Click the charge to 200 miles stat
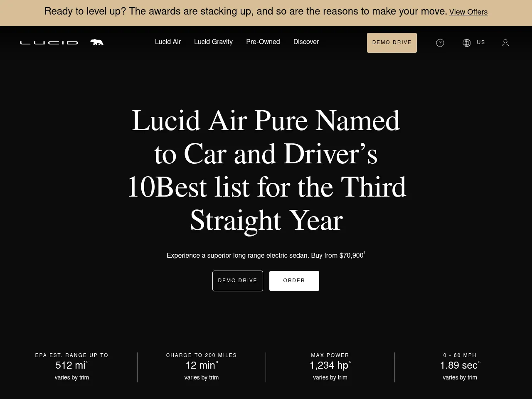The width and height of the screenshot is (532, 399). point(201,365)
